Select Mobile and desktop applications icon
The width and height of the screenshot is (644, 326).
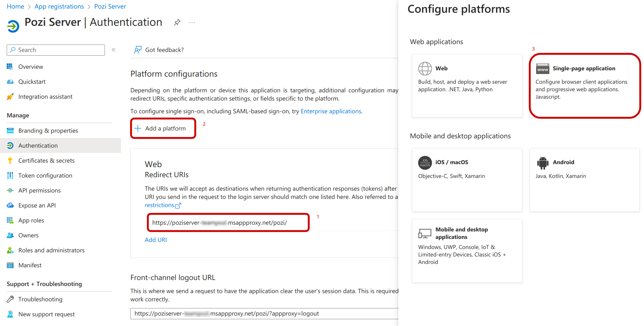click(x=425, y=234)
